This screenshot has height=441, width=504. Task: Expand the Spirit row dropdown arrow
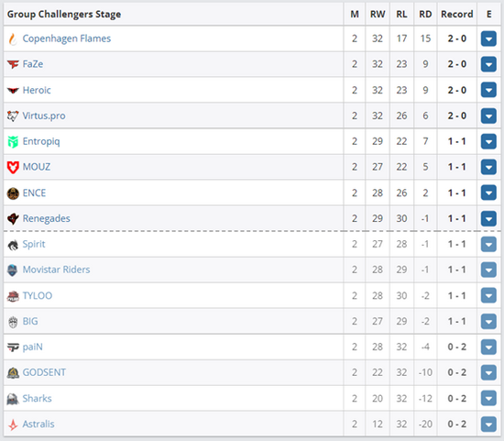click(488, 244)
